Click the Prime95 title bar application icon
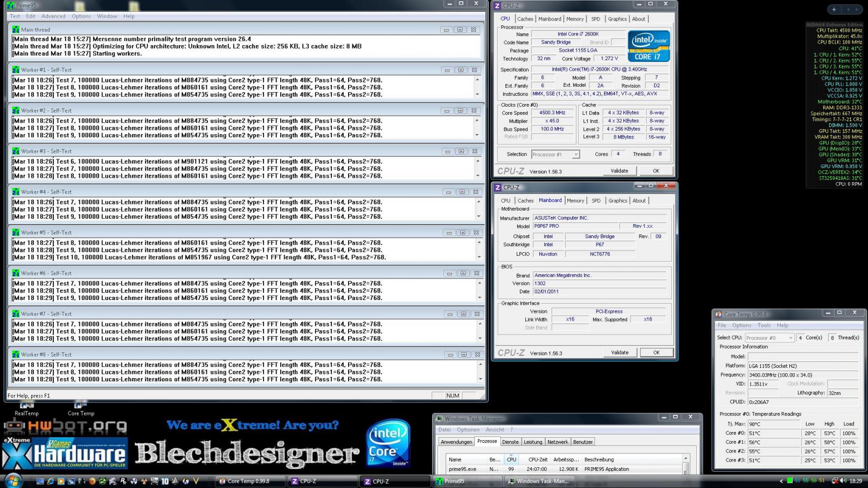Viewport: 868px width, 488px height. [x=10, y=5]
